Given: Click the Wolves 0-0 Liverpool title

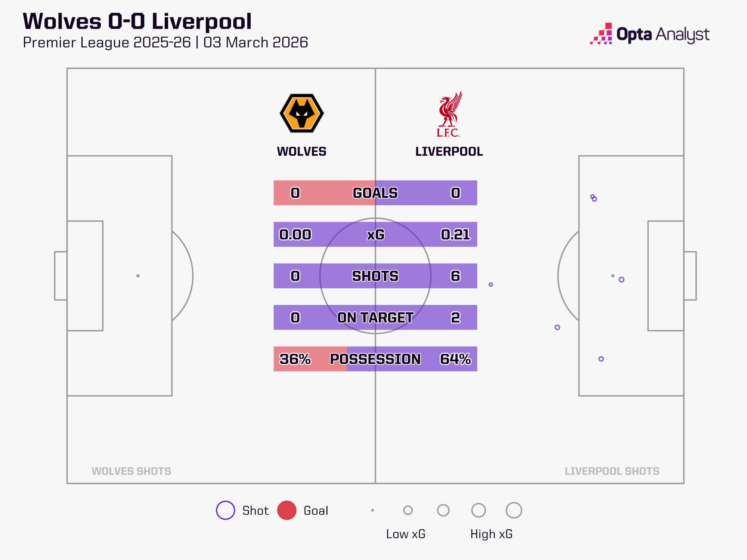Looking at the screenshot, I should [137, 21].
